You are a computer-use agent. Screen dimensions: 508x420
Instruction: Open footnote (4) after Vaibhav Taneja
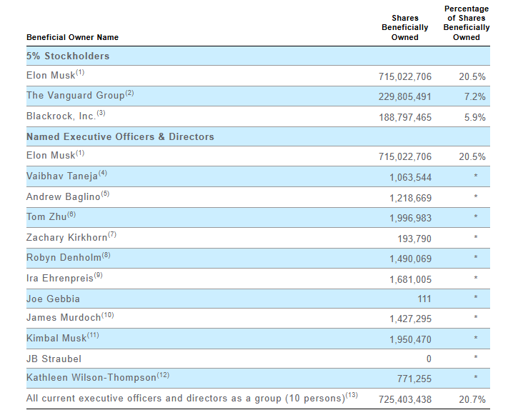[x=103, y=174]
